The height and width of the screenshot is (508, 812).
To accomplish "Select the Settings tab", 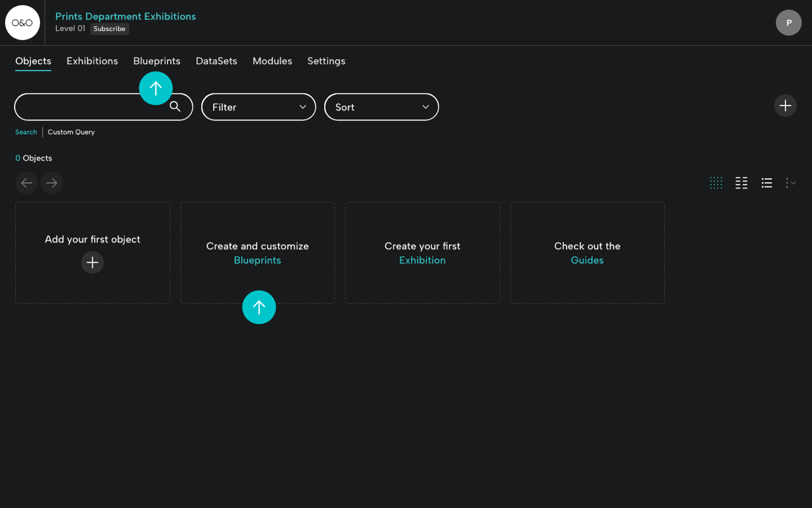I will coord(326,61).
